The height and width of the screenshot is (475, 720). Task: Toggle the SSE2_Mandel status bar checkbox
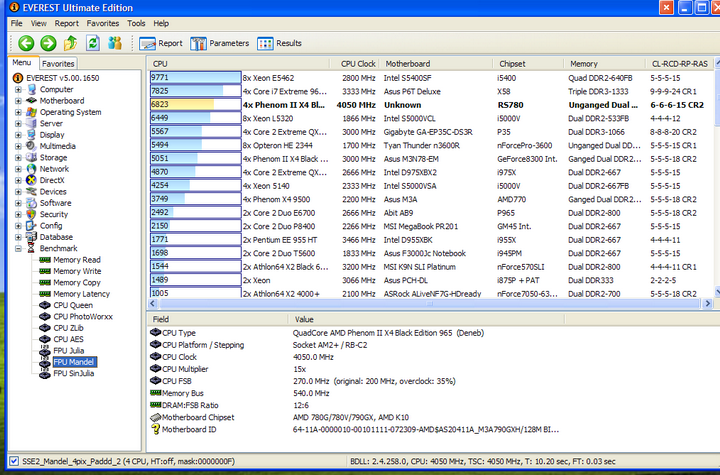tap(14, 461)
